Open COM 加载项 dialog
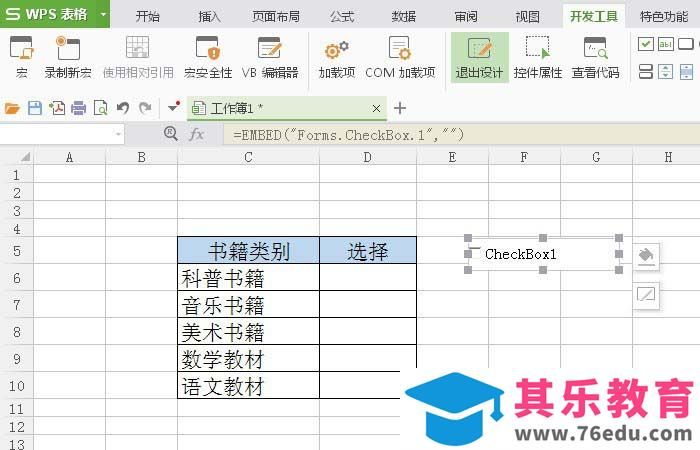The image size is (700, 450). click(400, 57)
